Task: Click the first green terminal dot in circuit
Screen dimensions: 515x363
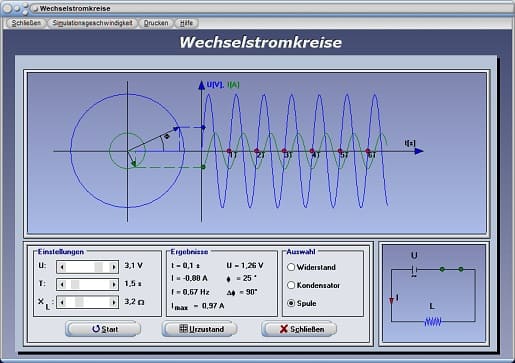Action: (x=442, y=269)
